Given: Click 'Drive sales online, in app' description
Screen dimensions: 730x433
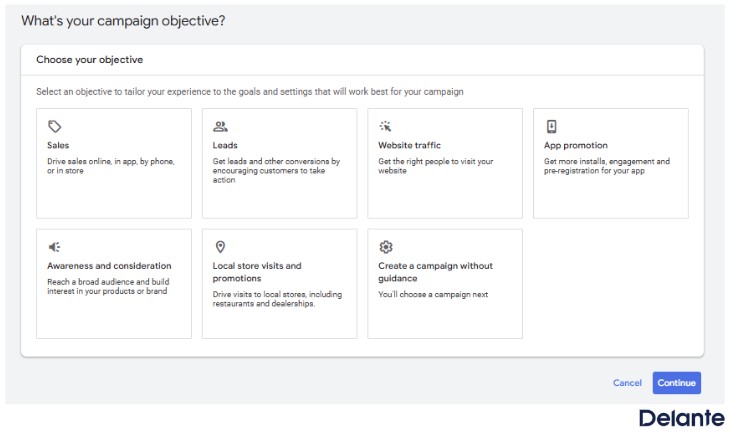Looking at the screenshot, I should coord(111,166).
